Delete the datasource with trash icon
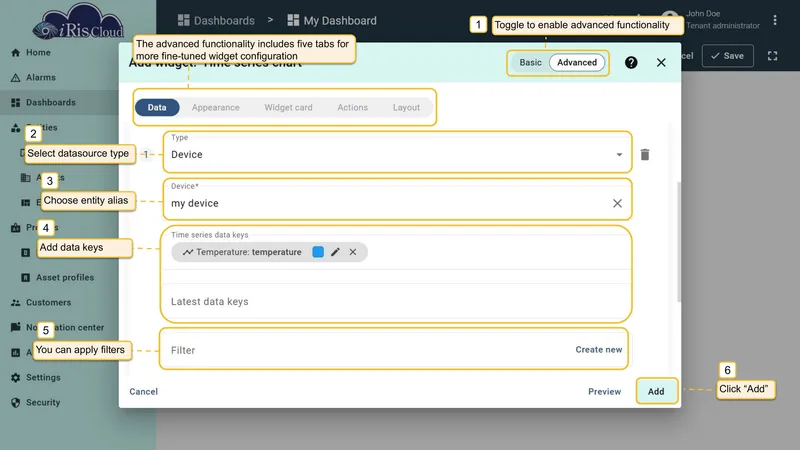The height and width of the screenshot is (450, 800). point(645,155)
